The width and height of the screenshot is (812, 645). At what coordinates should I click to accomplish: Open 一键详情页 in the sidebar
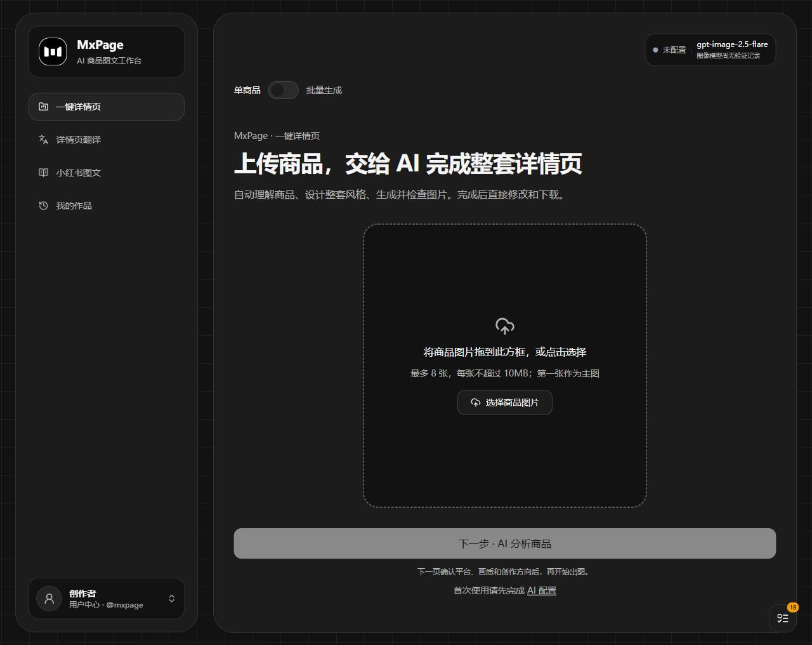pyautogui.click(x=107, y=107)
